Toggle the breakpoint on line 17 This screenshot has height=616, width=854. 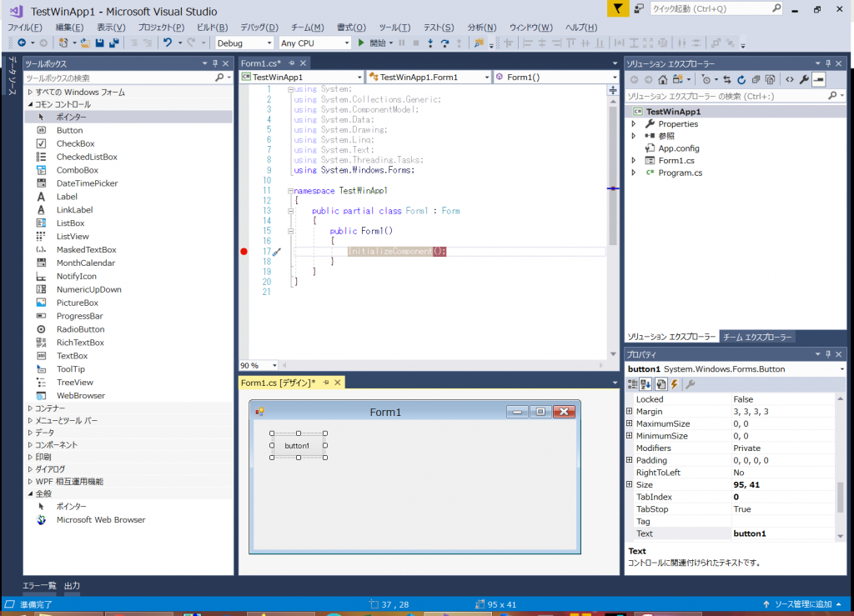coord(244,252)
